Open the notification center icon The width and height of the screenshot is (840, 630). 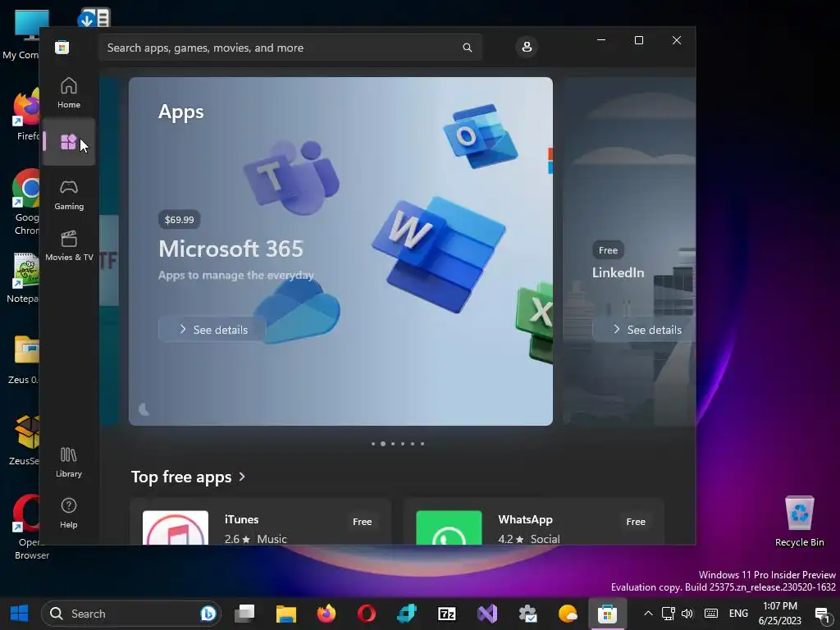tap(822, 614)
